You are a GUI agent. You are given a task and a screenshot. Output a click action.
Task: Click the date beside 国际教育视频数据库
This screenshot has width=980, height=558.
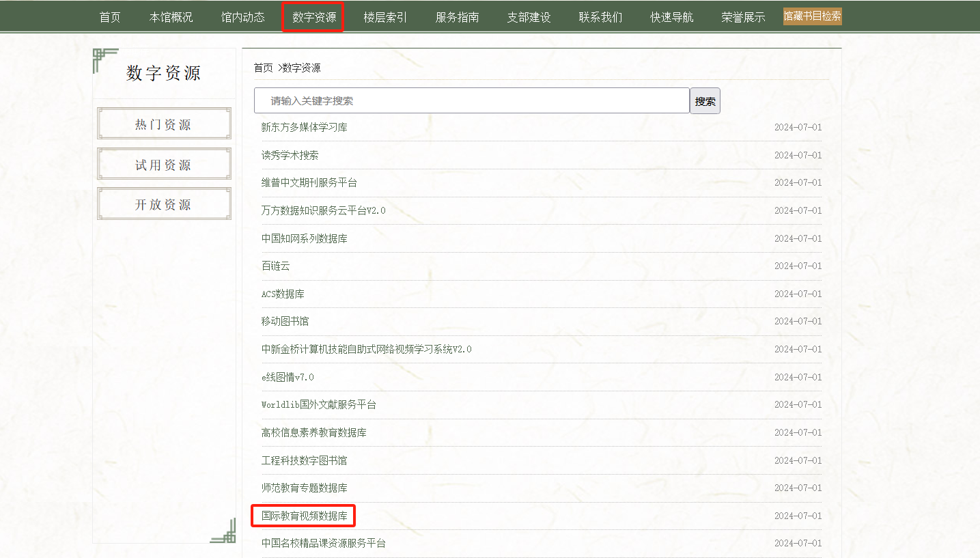click(x=798, y=516)
